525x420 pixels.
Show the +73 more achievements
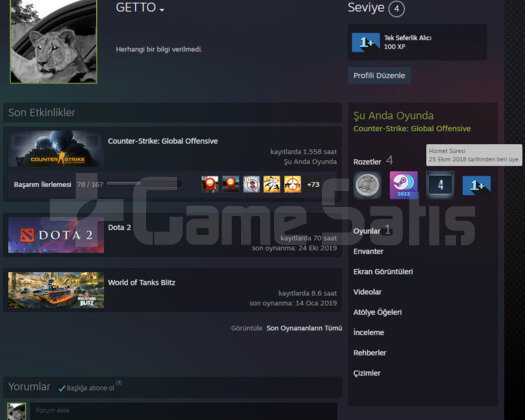click(x=313, y=185)
